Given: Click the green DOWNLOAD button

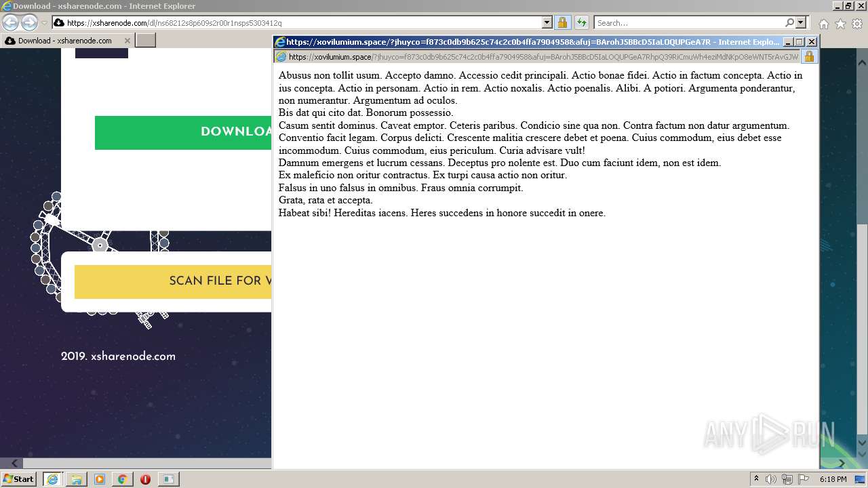Looking at the screenshot, I should tap(183, 132).
